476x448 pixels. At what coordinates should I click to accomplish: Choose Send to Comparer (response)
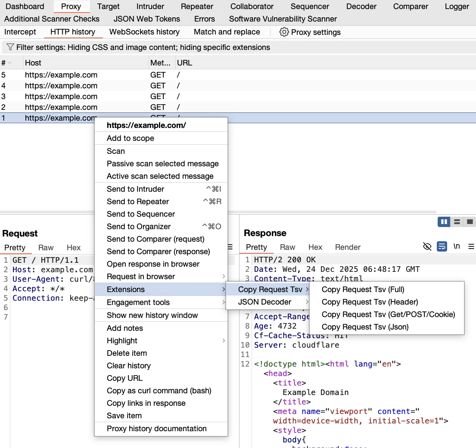click(x=161, y=251)
